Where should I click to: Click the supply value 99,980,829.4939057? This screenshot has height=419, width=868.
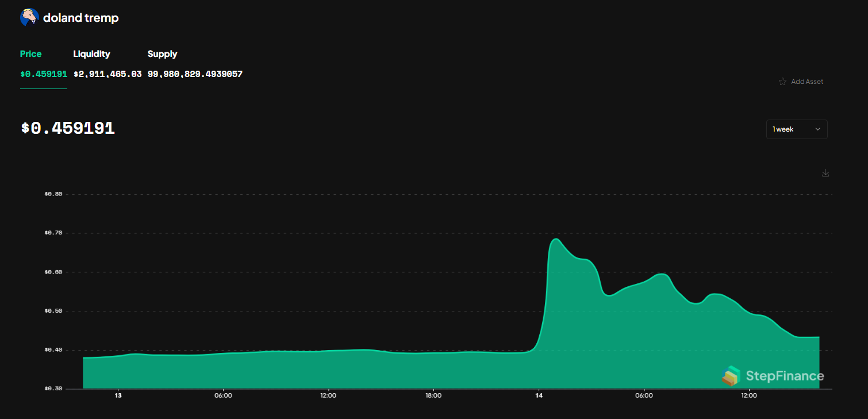195,74
